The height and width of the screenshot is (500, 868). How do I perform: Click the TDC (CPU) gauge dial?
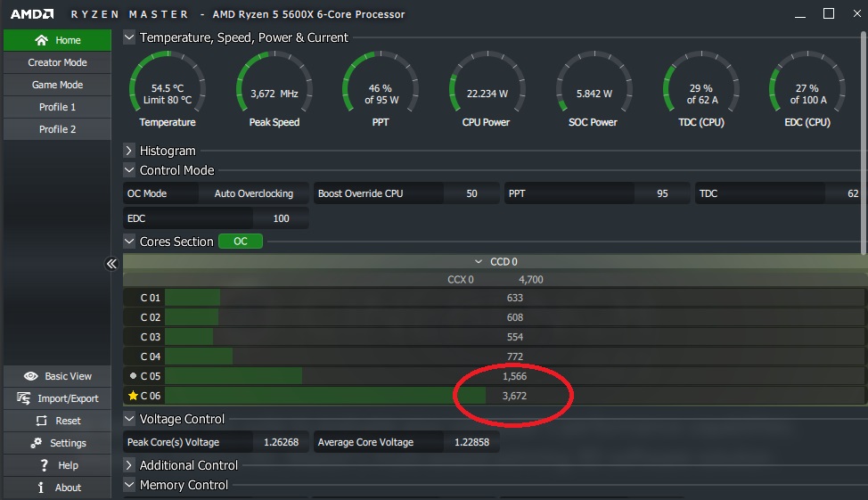coord(701,83)
